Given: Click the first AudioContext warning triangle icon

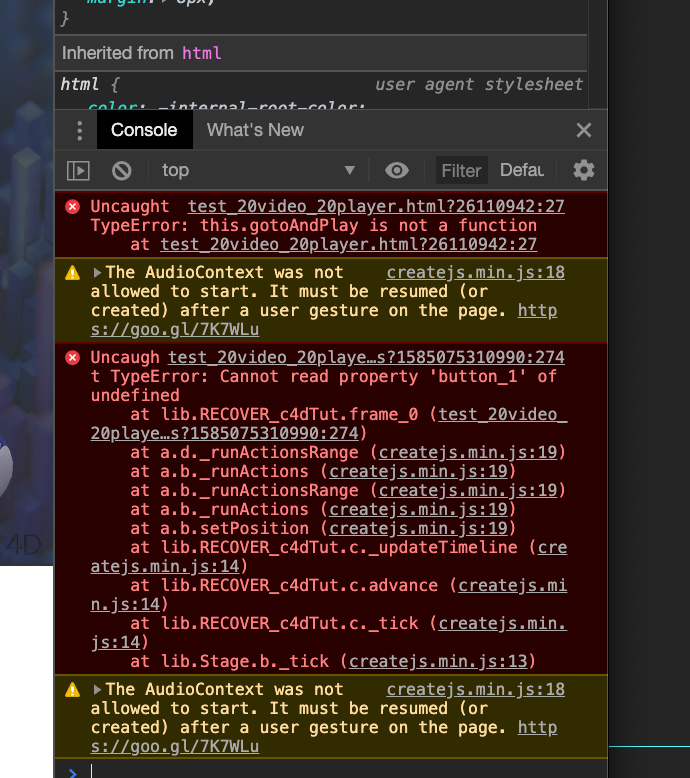Looking at the screenshot, I should [x=72, y=272].
